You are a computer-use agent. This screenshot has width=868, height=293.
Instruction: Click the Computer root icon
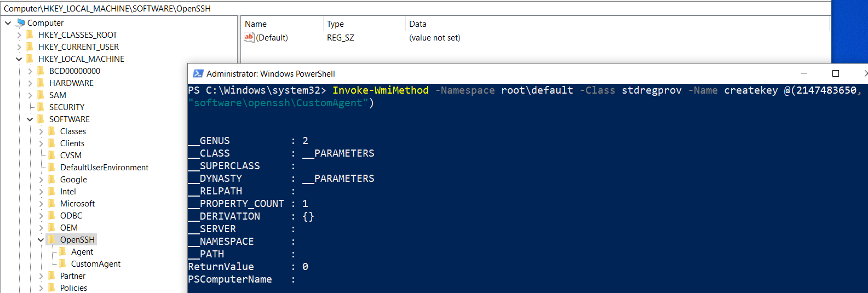coord(21,22)
